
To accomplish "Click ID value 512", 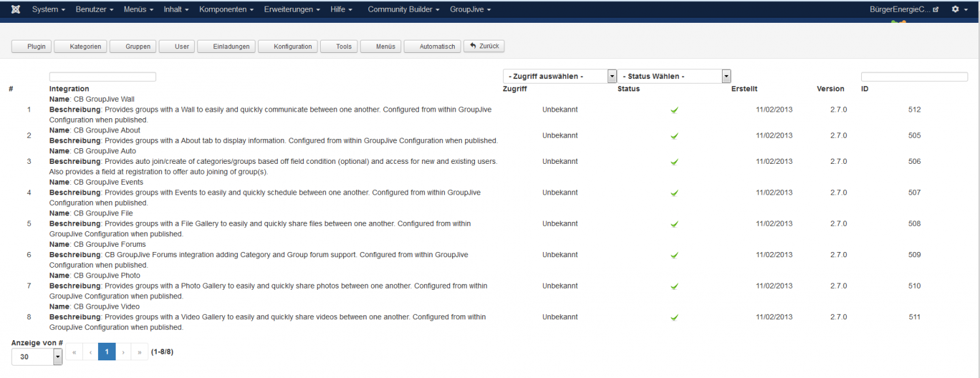I will tap(914, 110).
